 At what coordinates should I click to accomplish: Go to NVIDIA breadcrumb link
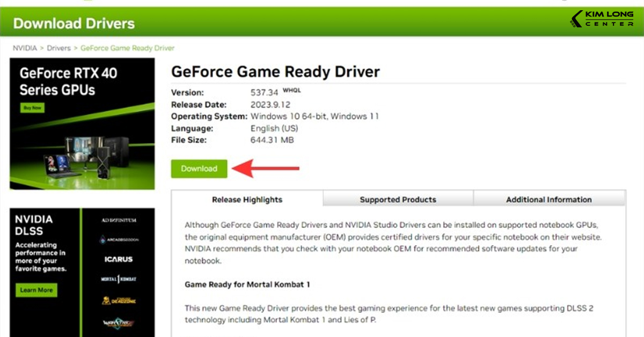[x=25, y=48]
